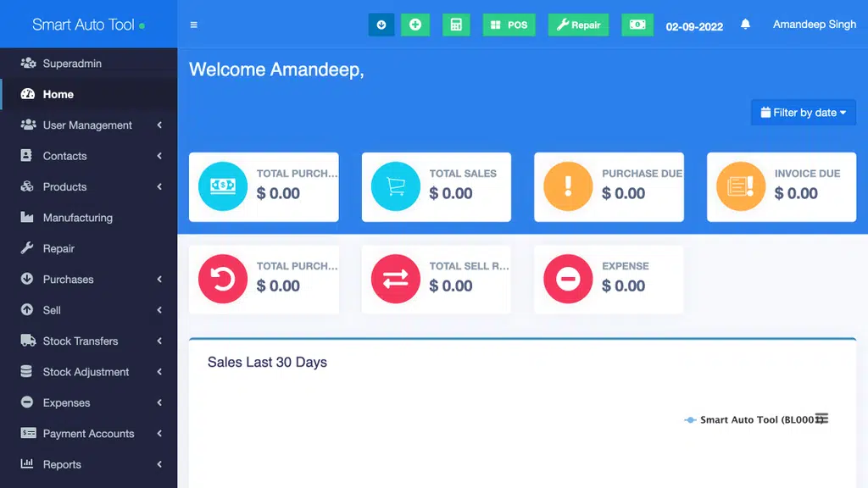Expand Stock Transfers chevron
The width and height of the screenshot is (868, 488).
[x=159, y=341]
